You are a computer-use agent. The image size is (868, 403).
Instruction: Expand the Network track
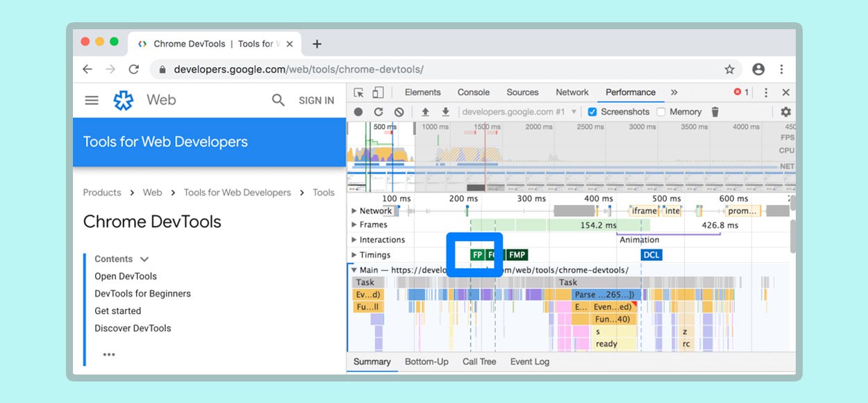tap(354, 211)
